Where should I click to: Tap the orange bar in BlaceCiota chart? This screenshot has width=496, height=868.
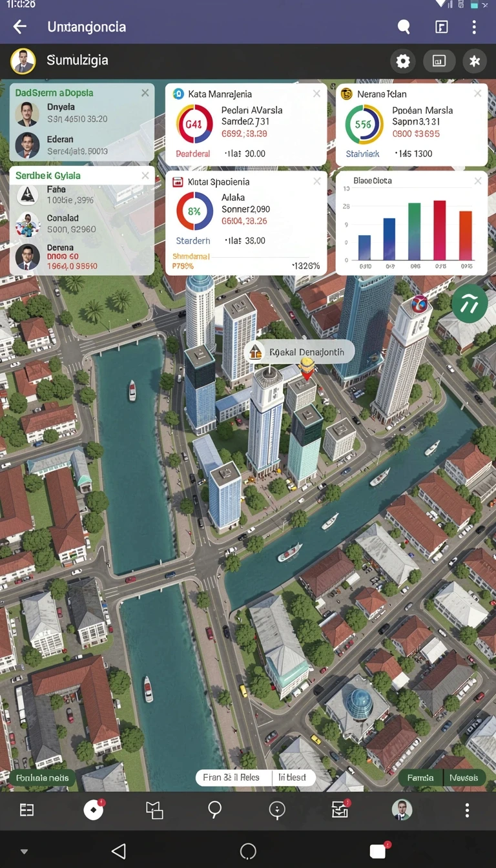466,235
